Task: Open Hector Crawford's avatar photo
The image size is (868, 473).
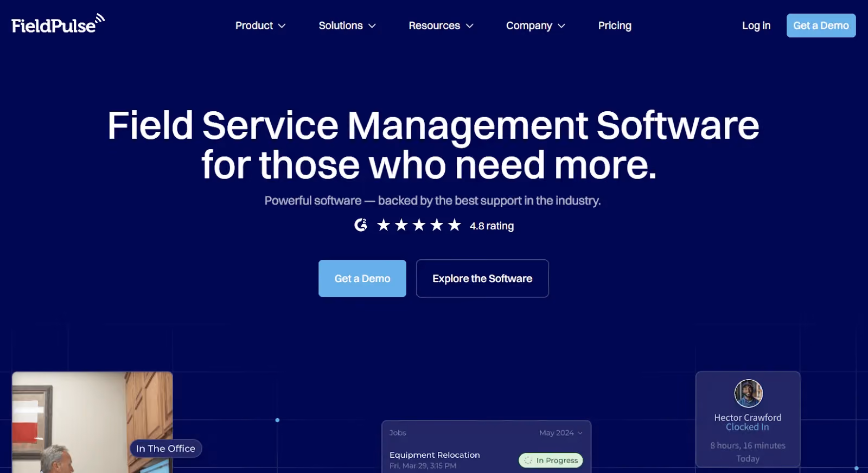Action: (x=748, y=393)
